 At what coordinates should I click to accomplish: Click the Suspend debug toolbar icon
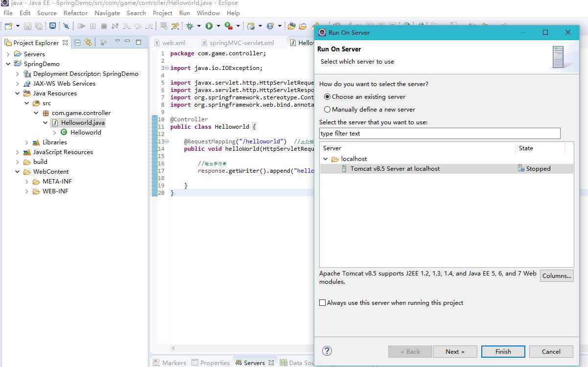(93, 26)
